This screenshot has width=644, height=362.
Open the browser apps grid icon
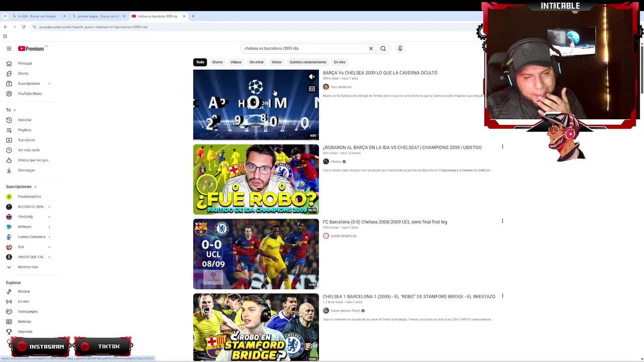(5, 36)
